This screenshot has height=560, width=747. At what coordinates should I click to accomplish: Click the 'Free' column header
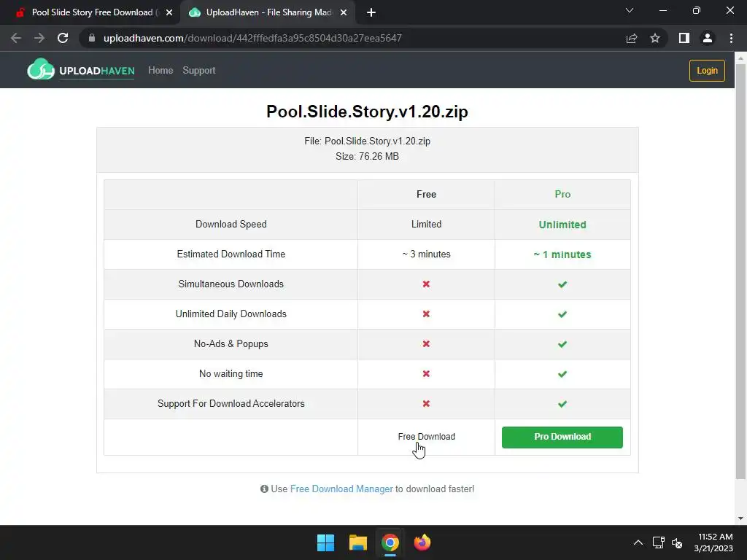pyautogui.click(x=426, y=194)
